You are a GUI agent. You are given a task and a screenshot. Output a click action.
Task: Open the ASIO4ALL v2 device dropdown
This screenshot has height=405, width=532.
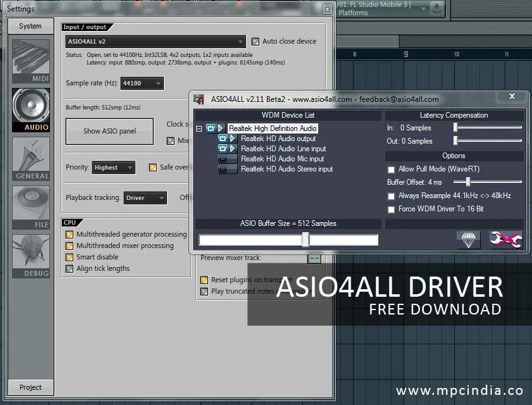tap(156, 41)
